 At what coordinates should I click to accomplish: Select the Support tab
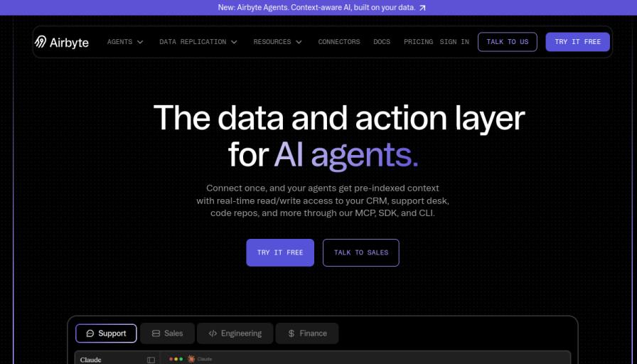point(106,333)
